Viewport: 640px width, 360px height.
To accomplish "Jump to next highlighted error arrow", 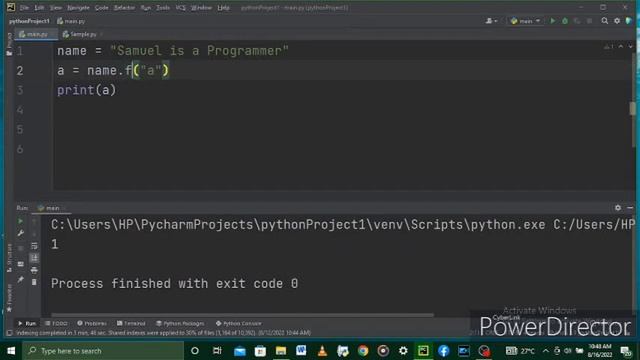I will pyautogui.click(x=631, y=47).
